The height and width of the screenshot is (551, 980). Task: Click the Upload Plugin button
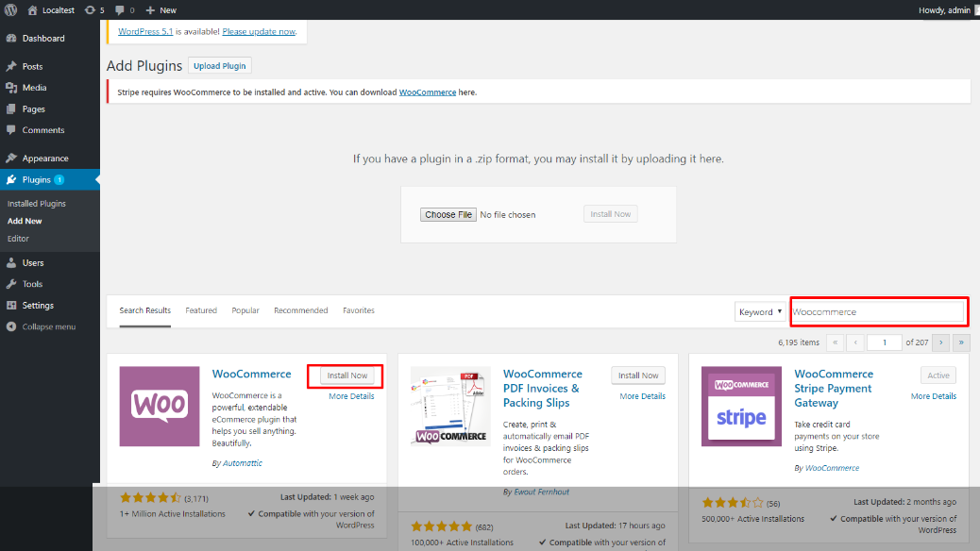pos(219,66)
